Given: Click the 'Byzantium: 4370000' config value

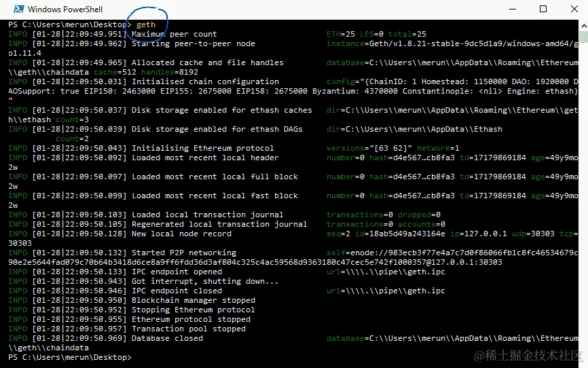Looking at the screenshot, I should click(354, 91).
